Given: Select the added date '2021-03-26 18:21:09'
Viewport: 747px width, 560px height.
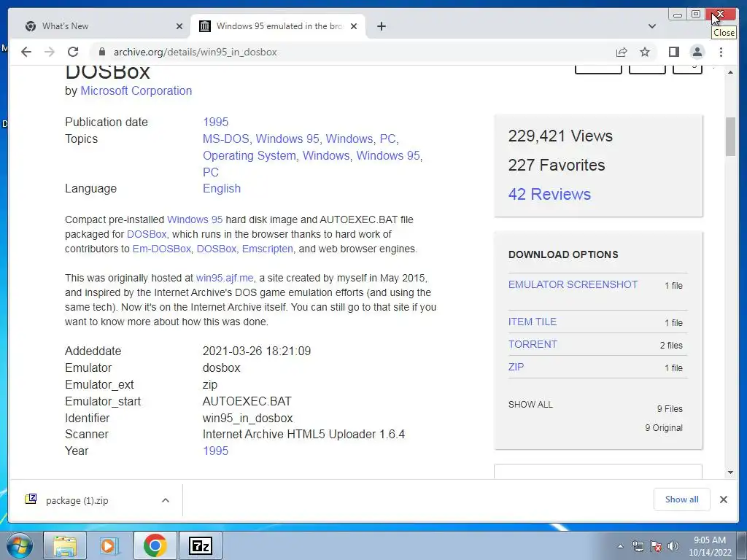Looking at the screenshot, I should tap(257, 351).
